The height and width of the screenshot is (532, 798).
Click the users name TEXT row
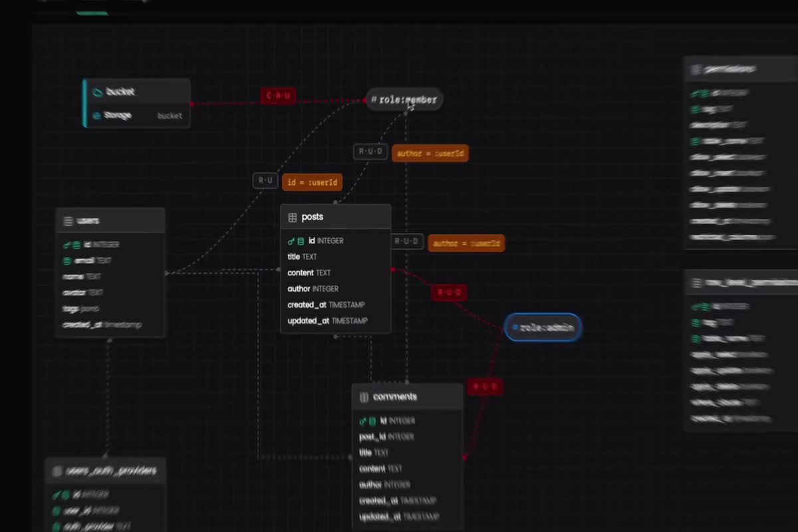[110, 277]
